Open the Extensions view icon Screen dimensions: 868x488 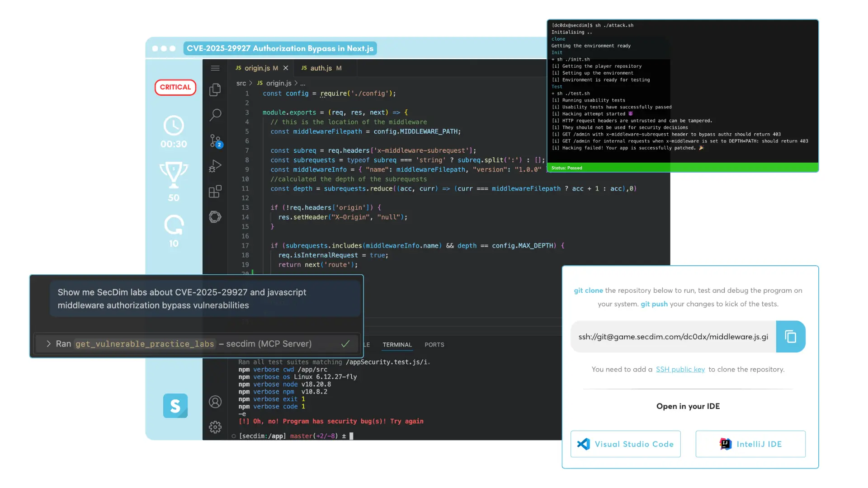click(x=215, y=191)
